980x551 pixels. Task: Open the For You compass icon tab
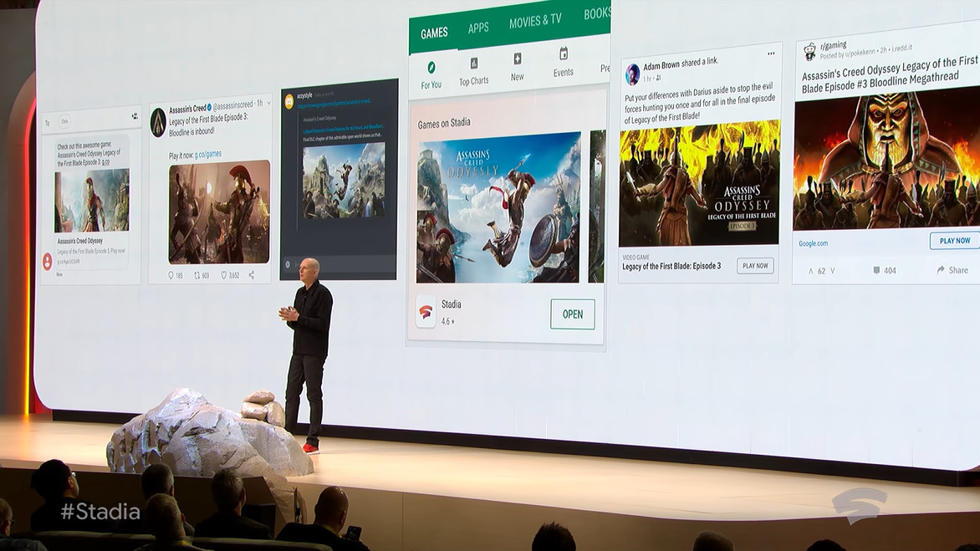(431, 68)
